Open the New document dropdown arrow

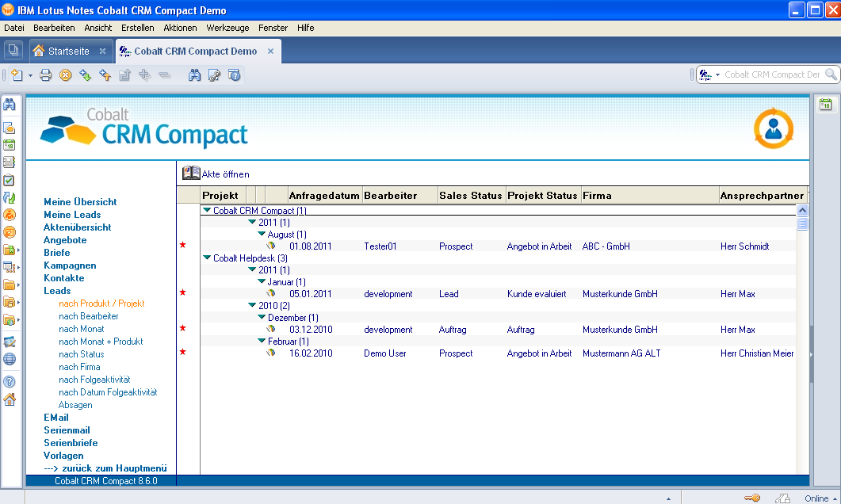coord(31,75)
